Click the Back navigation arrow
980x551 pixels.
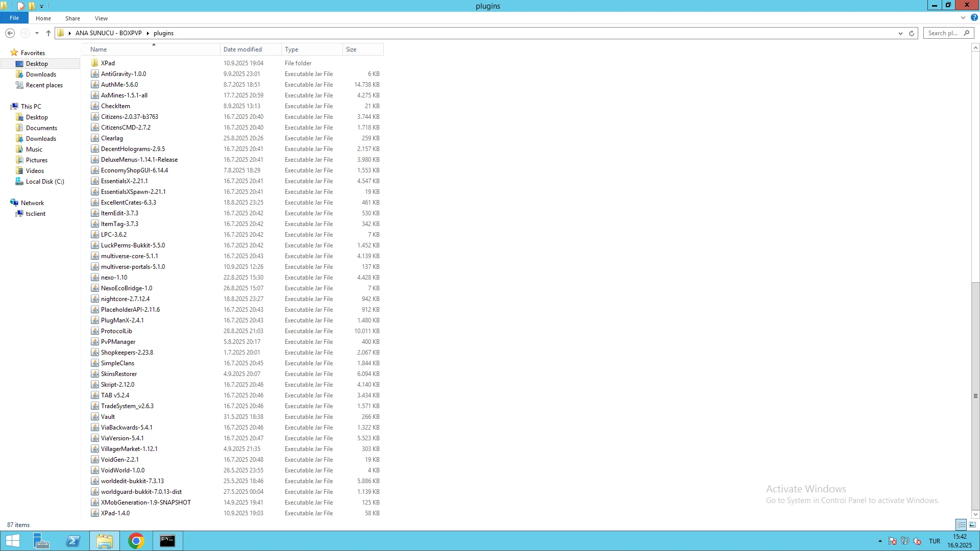pos(10,33)
